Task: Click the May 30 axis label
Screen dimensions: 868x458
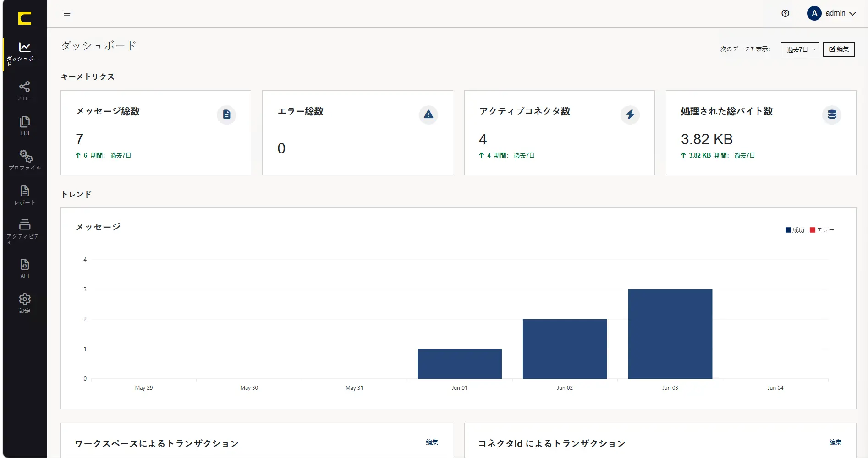Action: point(249,388)
